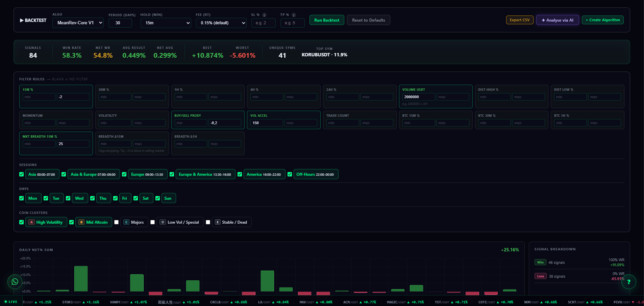Screen dimensions: 644x306
Task: Toggle the Off-Hours session checkbox
Action: point(290,174)
